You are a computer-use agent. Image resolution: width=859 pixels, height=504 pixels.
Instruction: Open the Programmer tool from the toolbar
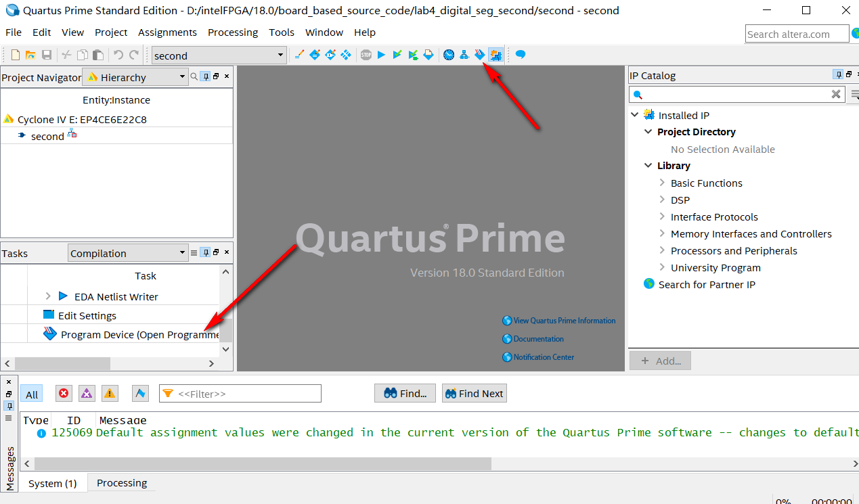tap(480, 54)
